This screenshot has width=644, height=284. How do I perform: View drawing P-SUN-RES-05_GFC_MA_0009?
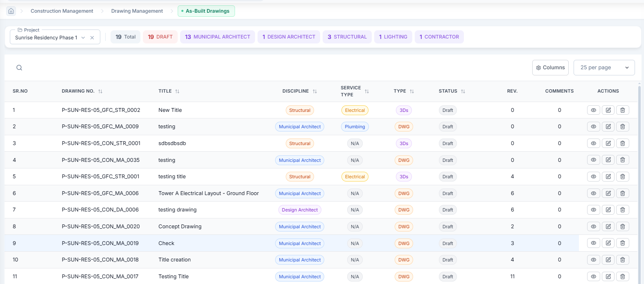coord(594,127)
